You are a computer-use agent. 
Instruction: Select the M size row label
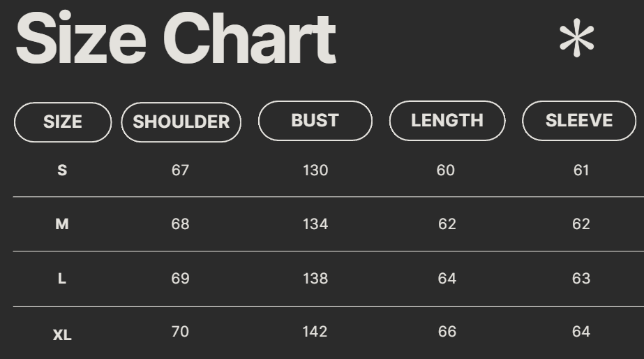[62, 224]
